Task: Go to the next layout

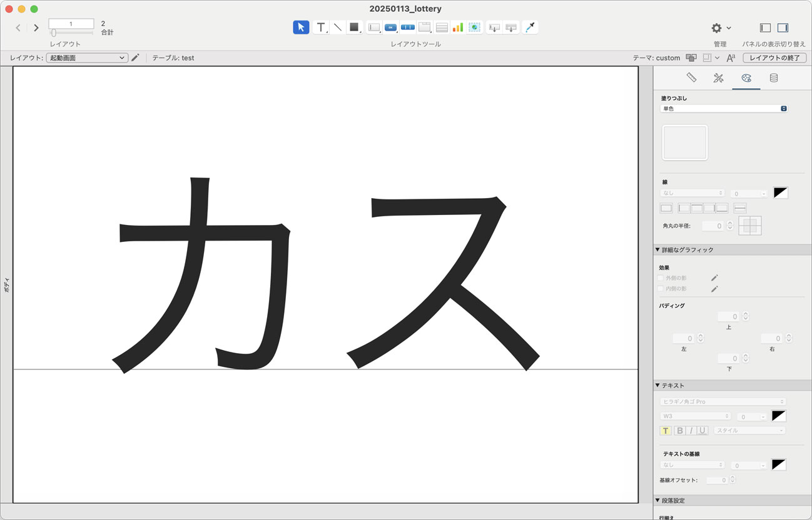Action: pos(36,27)
